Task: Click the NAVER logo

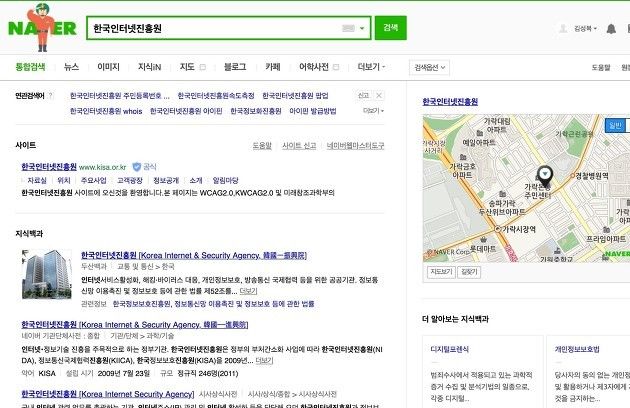Action: (42, 27)
